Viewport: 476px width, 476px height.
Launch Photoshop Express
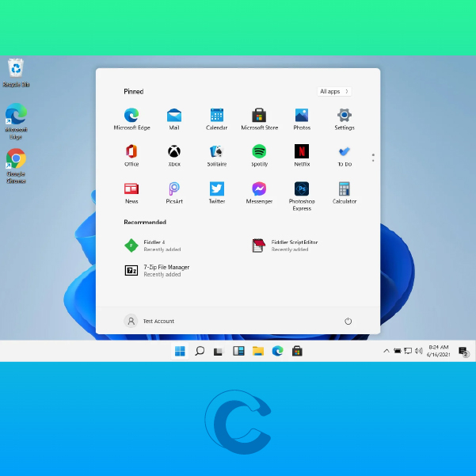click(x=302, y=196)
